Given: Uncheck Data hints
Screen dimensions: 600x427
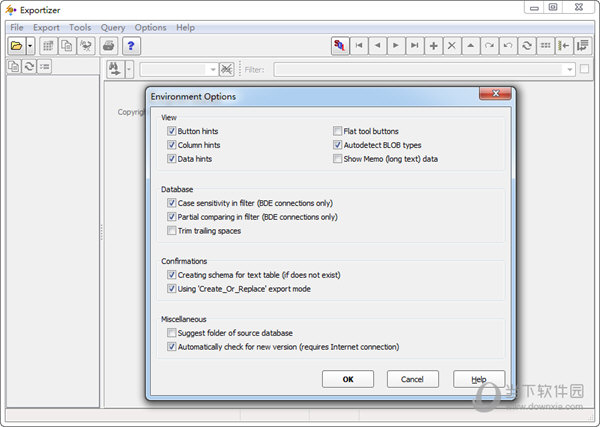Looking at the screenshot, I should point(171,159).
